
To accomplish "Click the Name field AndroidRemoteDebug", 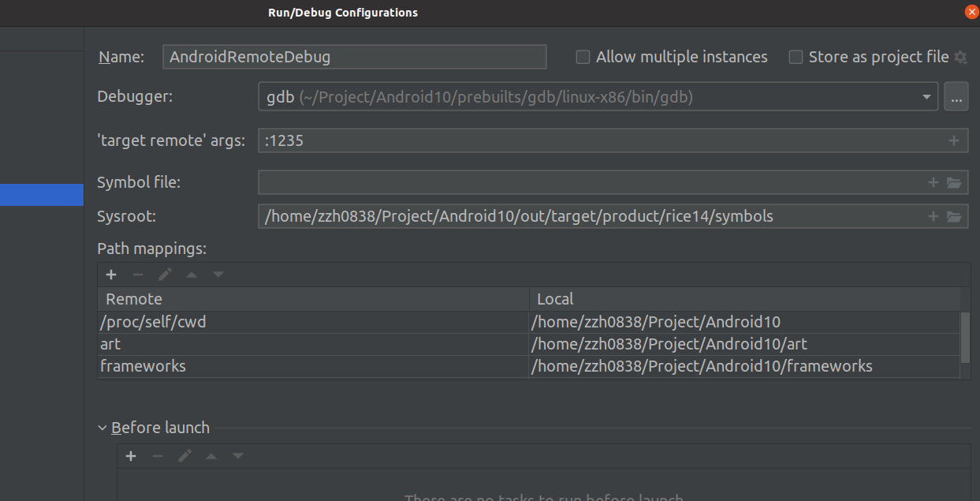I will 354,57.
